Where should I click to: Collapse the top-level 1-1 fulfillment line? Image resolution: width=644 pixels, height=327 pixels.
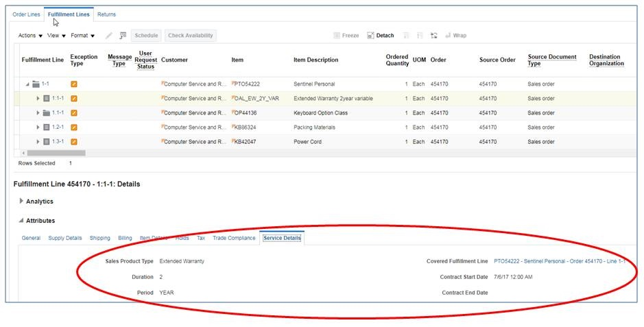point(28,84)
